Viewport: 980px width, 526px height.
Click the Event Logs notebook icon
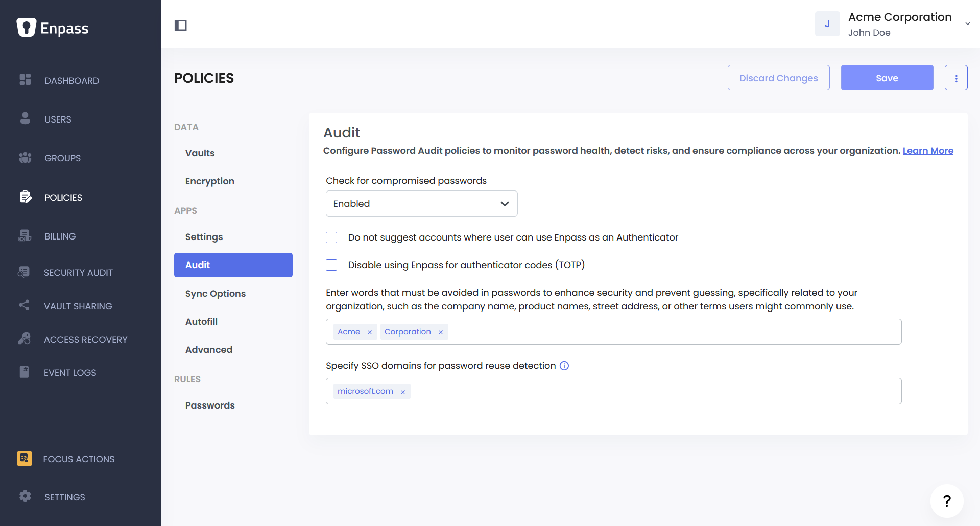point(24,372)
